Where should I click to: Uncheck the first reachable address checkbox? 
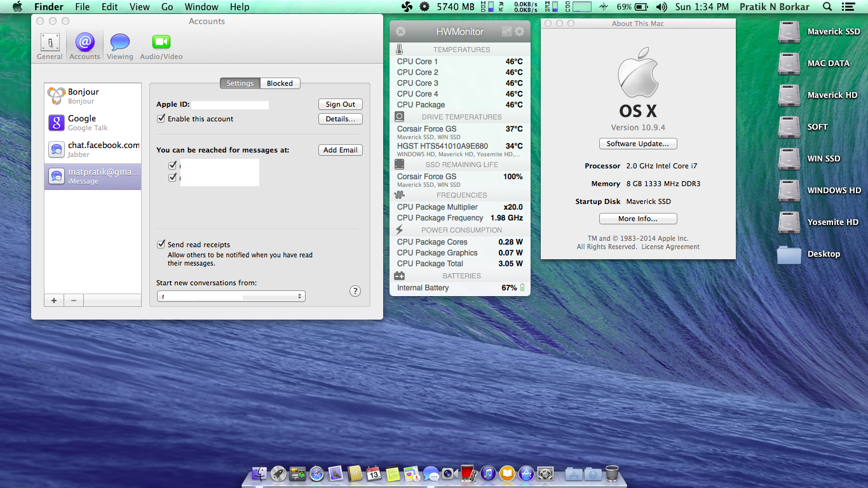(x=172, y=165)
